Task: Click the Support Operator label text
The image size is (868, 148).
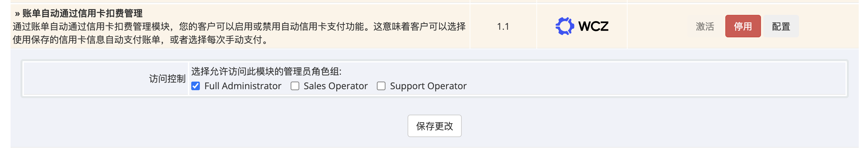Action: (428, 86)
